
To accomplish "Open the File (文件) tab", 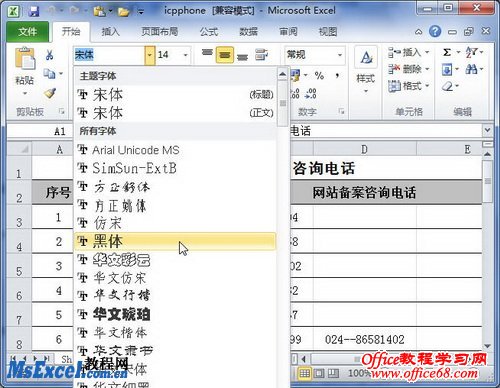I will point(28,32).
